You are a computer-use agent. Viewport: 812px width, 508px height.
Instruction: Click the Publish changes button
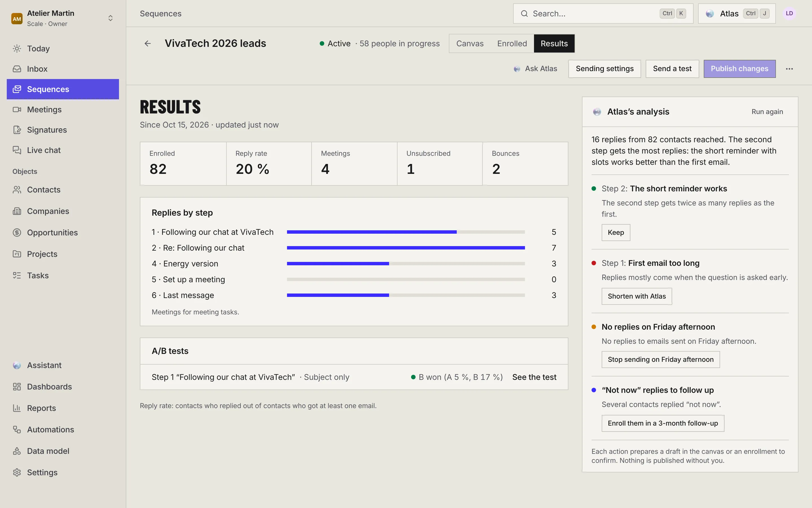tap(739, 69)
